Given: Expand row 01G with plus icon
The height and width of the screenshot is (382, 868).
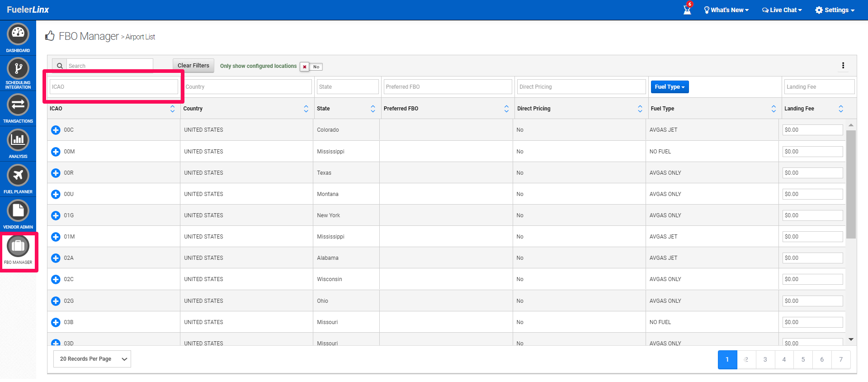Looking at the screenshot, I should (x=56, y=215).
